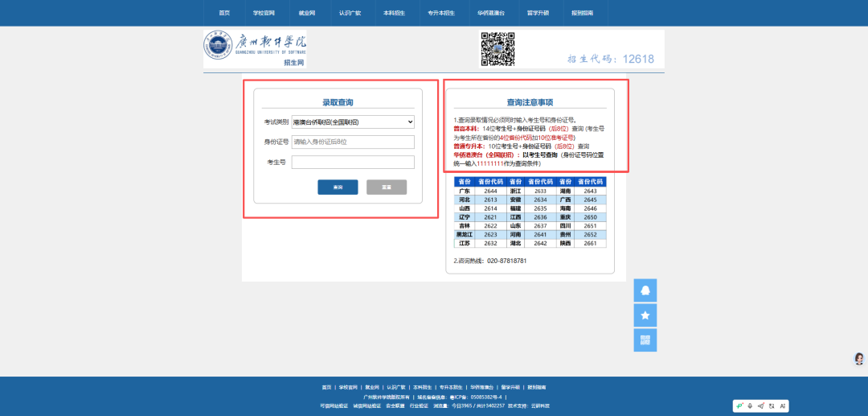Image resolution: width=868 pixels, height=416 pixels.
Task: Open the footer 华侨港澳台 link
Action: (481, 387)
